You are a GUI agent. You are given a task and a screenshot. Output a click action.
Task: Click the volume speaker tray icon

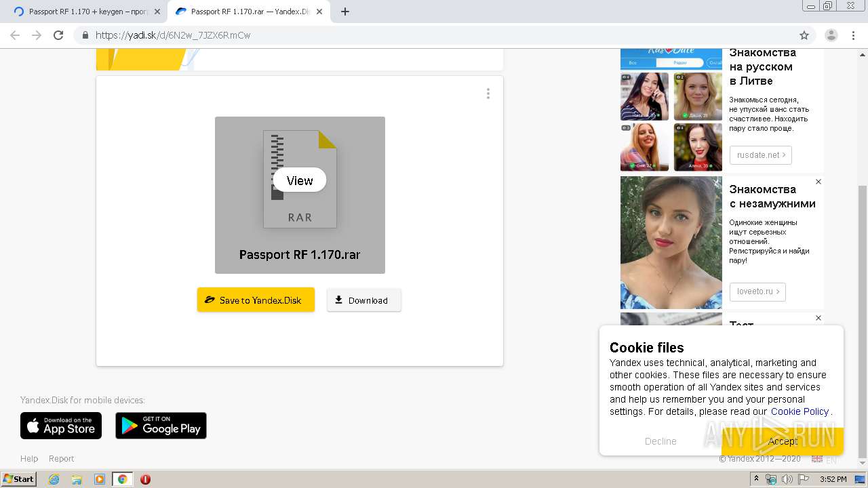coord(787,479)
